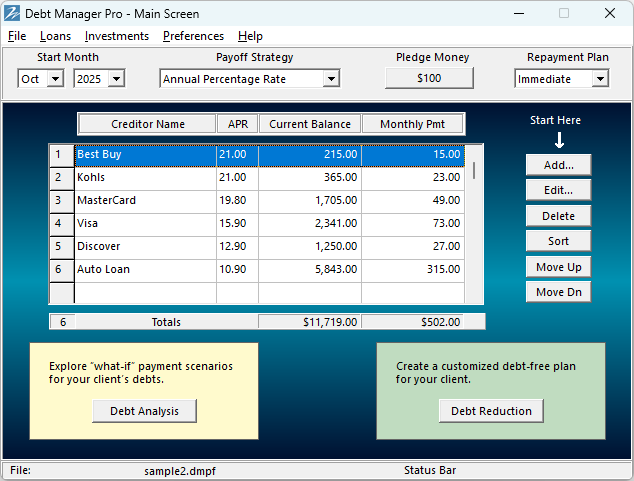This screenshot has width=634, height=481.
Task: Click the 315.00 monthly payment cell
Action: tap(413, 271)
